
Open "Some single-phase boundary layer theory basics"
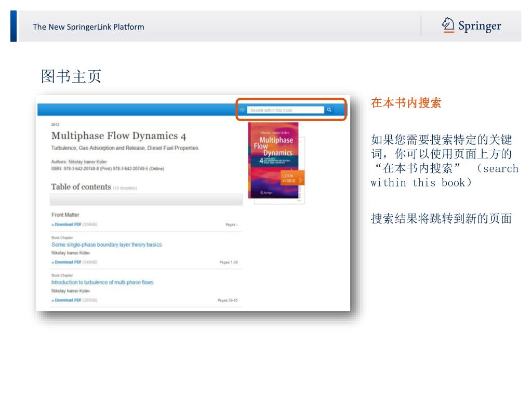click(107, 245)
